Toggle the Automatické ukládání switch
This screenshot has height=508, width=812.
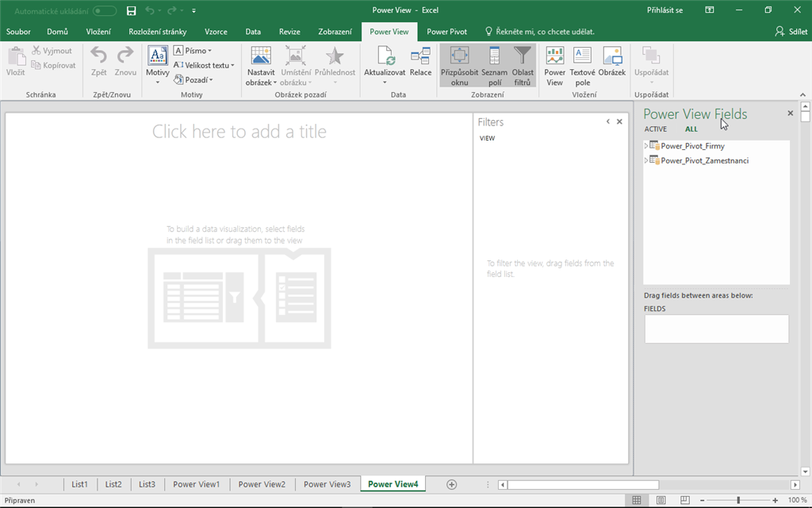(105, 11)
